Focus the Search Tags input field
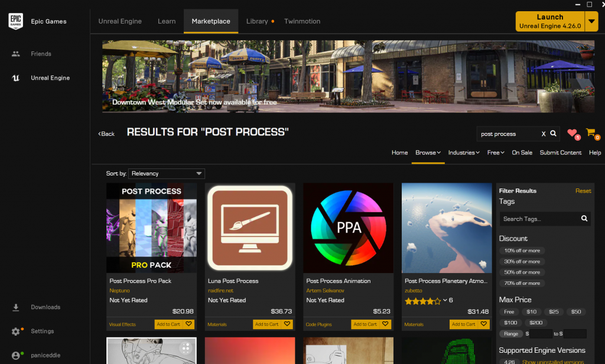The image size is (605, 364). click(x=539, y=219)
